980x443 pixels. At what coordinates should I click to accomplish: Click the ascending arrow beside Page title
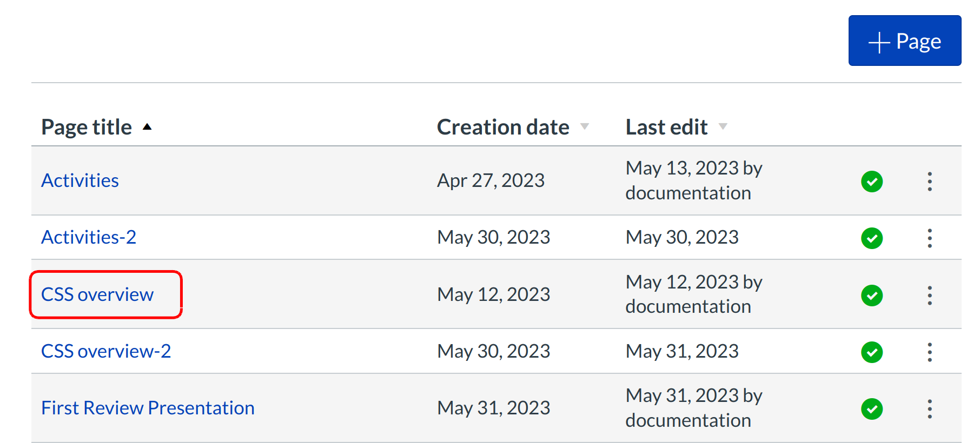point(147,127)
